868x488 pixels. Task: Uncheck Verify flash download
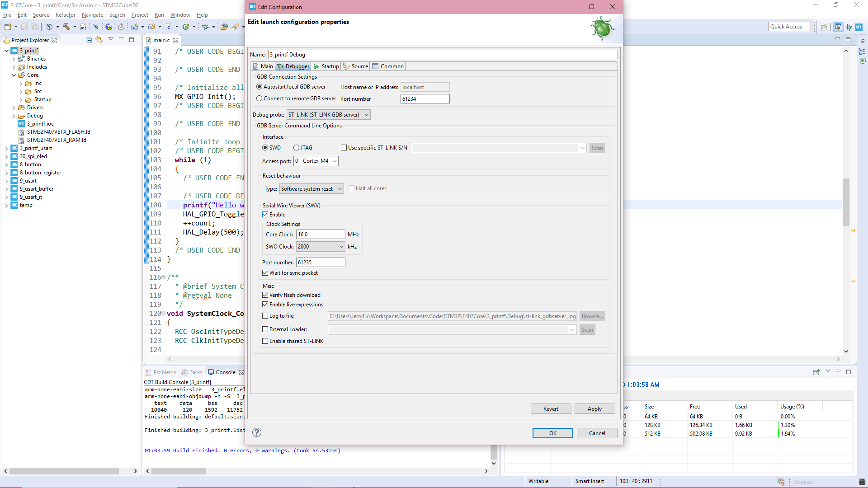point(265,295)
